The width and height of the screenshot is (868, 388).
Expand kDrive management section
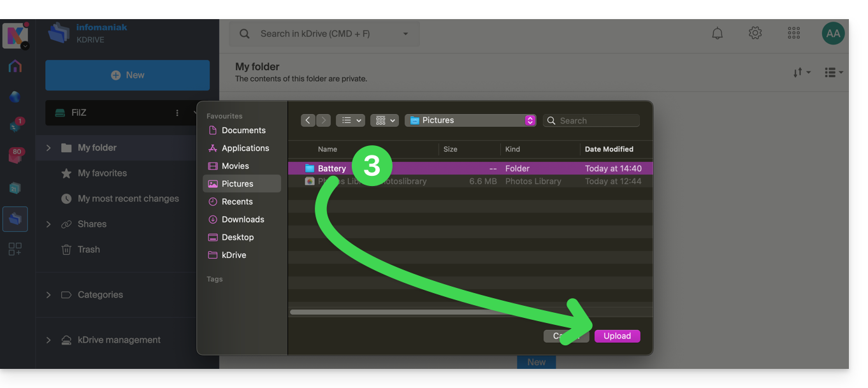tap(48, 340)
